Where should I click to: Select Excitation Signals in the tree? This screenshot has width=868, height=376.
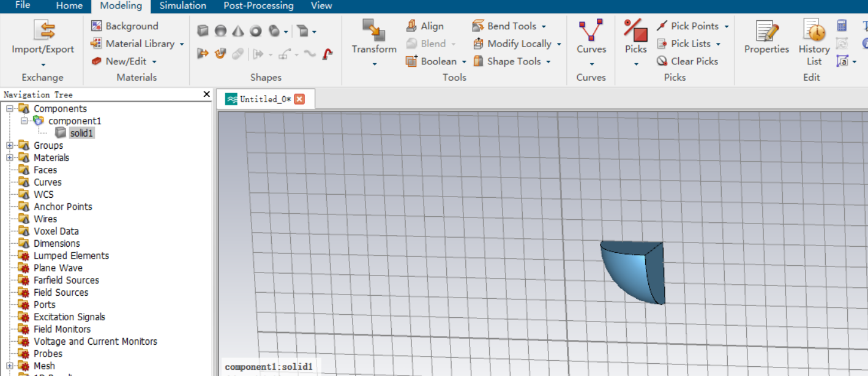[69, 317]
